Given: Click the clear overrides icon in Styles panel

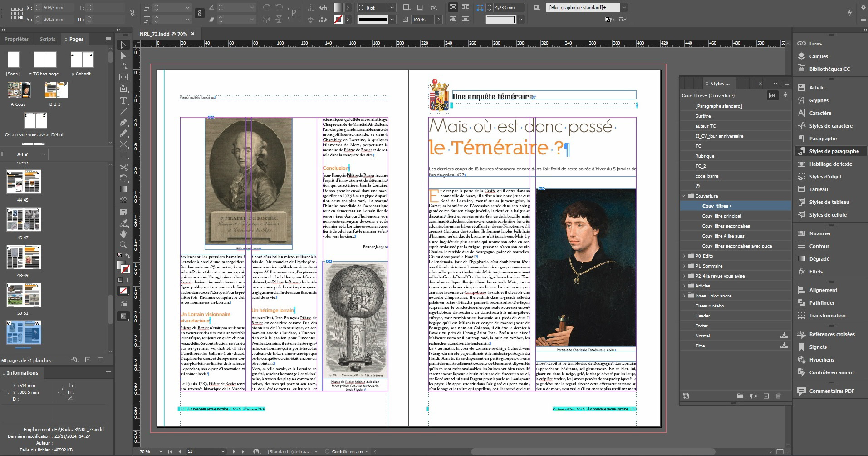Looking at the screenshot, I should point(753,396).
